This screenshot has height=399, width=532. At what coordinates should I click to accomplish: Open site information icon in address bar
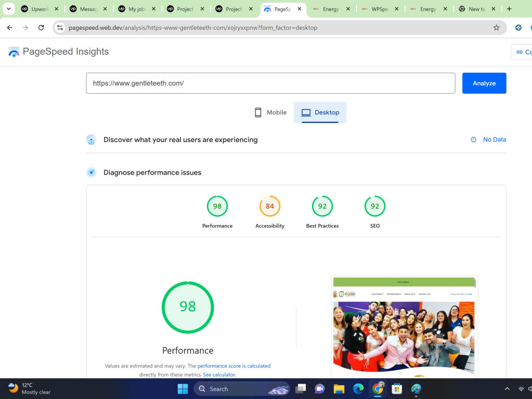(60, 28)
